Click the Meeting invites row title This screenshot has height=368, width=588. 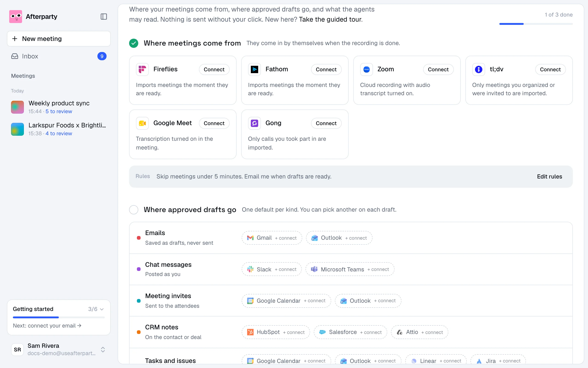168,296
